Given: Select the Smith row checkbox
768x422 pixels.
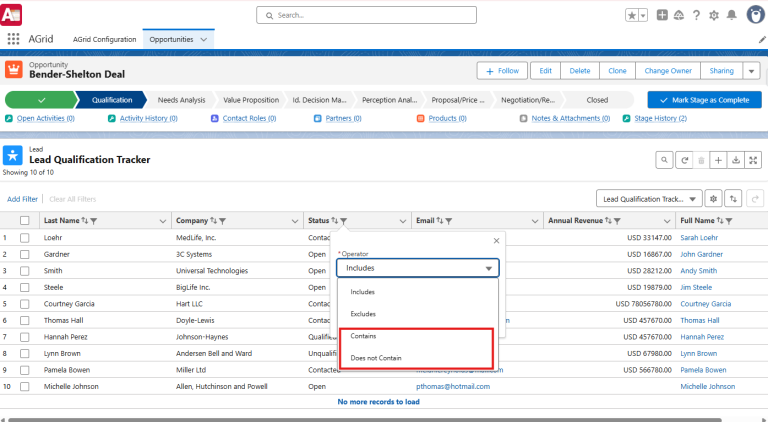Looking at the screenshot, I should coord(24,271).
